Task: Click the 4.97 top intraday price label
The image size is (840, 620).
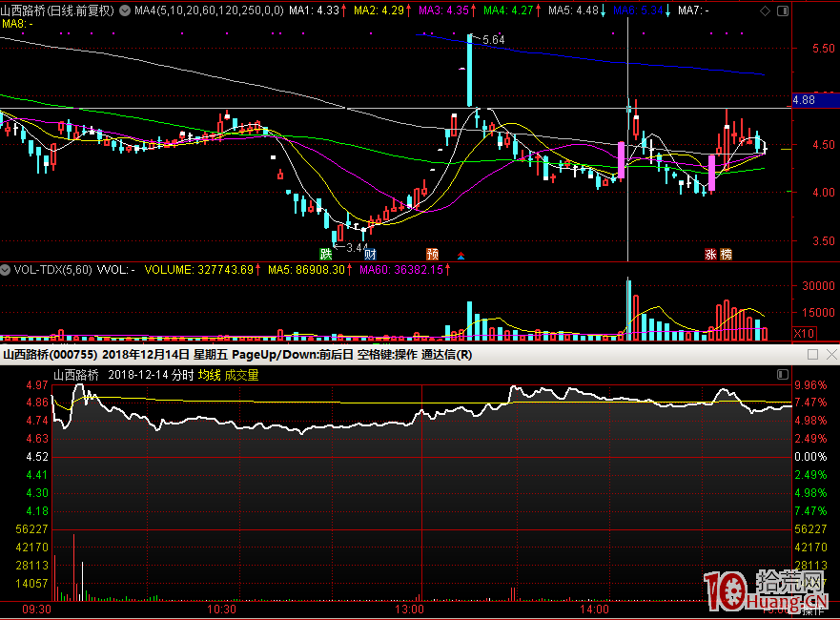Action: [x=37, y=384]
